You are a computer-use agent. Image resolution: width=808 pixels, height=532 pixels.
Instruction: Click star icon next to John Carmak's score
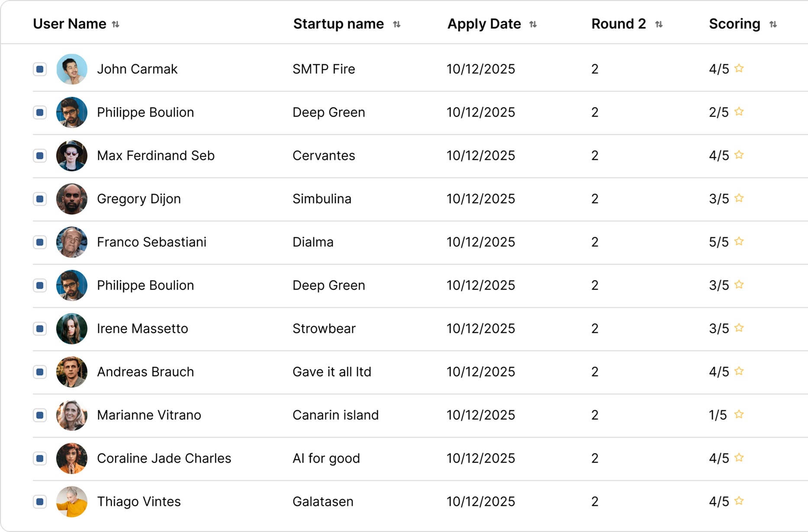tap(739, 68)
